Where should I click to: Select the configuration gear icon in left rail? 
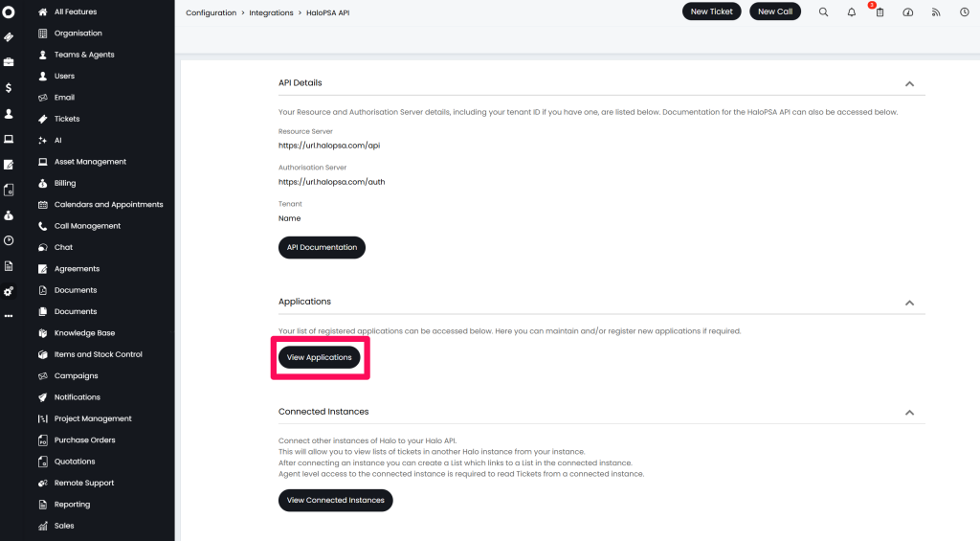click(x=8, y=291)
